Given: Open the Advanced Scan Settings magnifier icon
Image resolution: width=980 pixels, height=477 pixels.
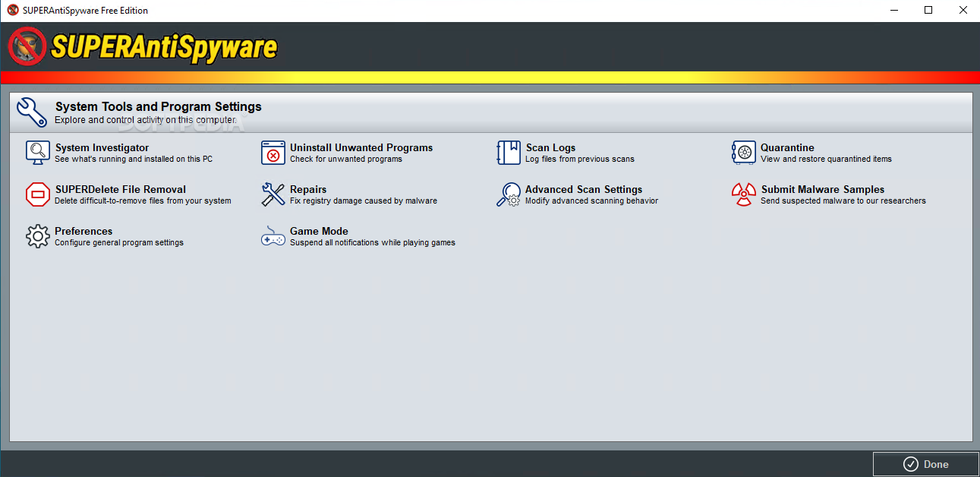Looking at the screenshot, I should 509,194.
